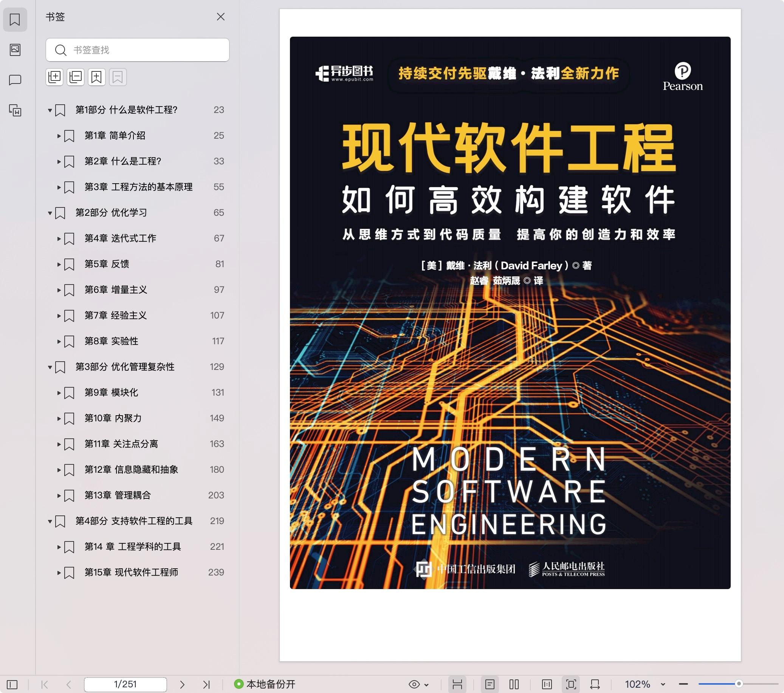Go to 第11章 关注点分离 bookmark

pyautogui.click(x=121, y=444)
